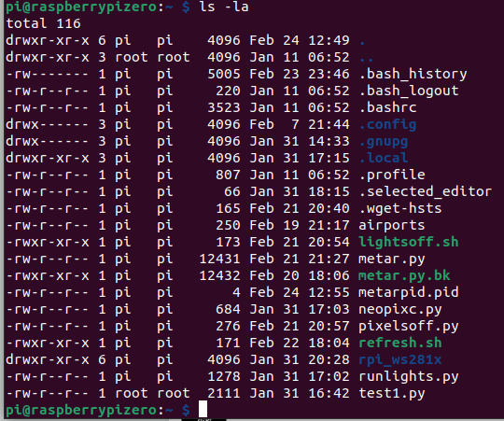Click the block cursor at bottom prompt
This screenshot has width=504, height=421.
click(x=203, y=409)
